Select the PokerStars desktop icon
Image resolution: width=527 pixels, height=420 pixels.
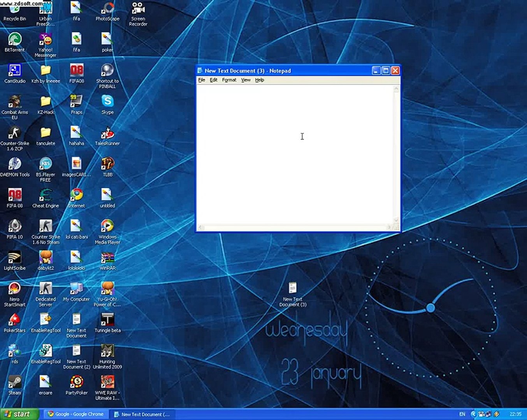(x=15, y=323)
